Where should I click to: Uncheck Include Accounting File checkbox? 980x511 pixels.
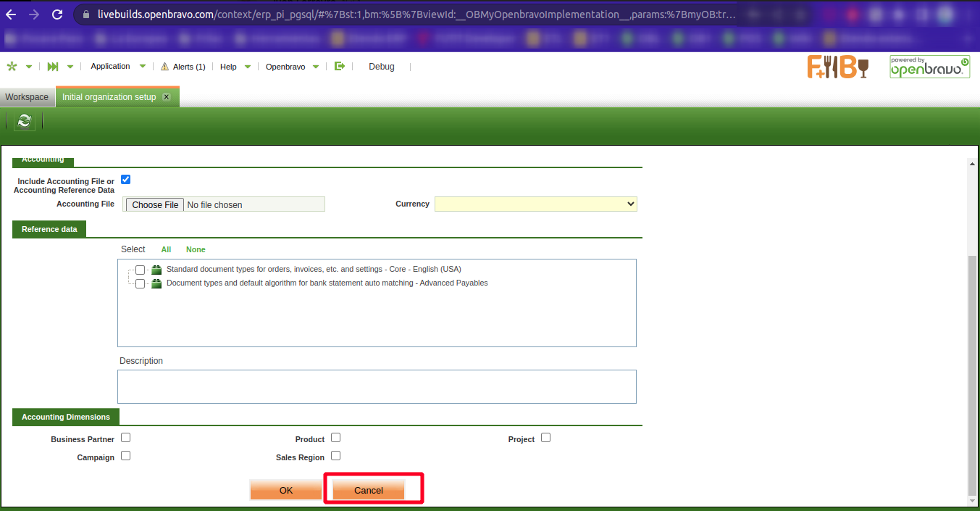coord(126,180)
